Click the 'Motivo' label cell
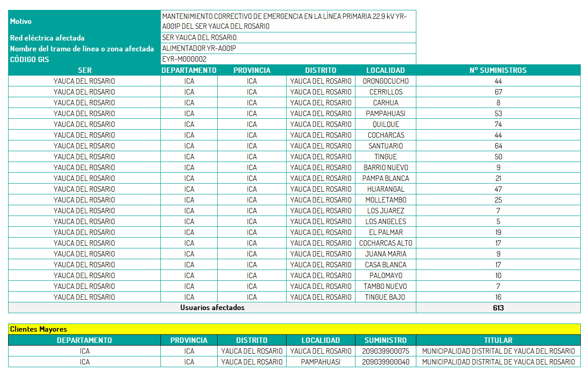This screenshot has width=588, height=378. [84, 21]
